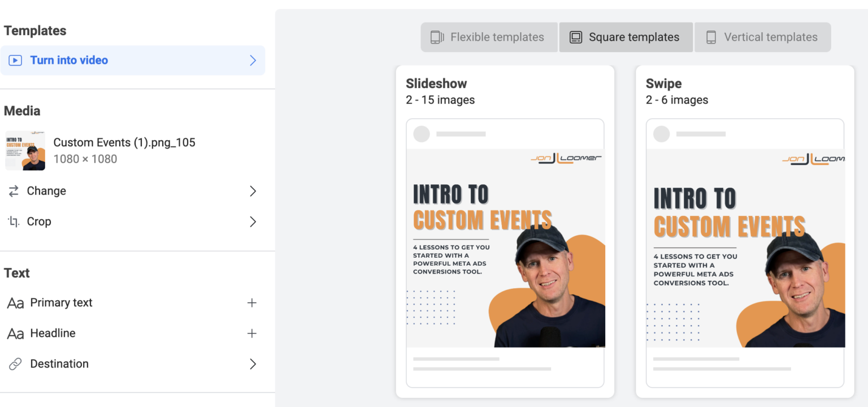Viewport: 868px width, 407px height.
Task: Add Primary text using the plus button
Action: [252, 302]
